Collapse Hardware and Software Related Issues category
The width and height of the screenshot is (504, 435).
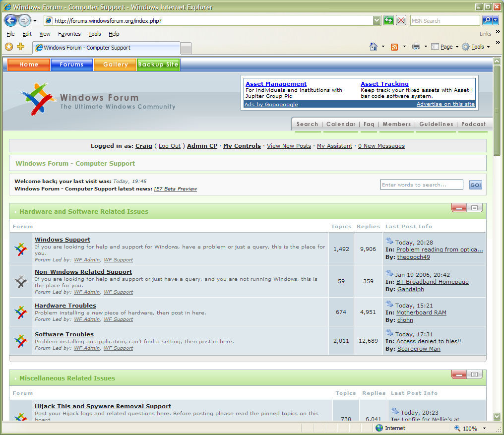click(459, 208)
